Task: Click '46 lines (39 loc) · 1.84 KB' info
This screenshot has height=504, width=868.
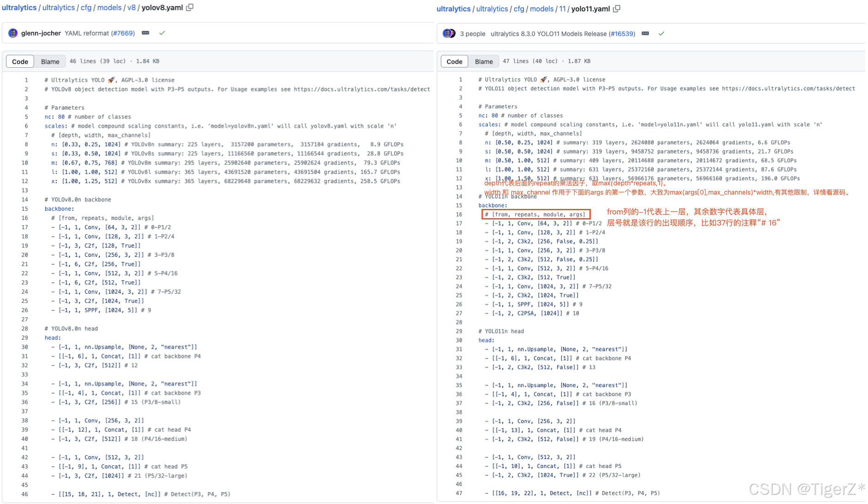Action: (114, 61)
